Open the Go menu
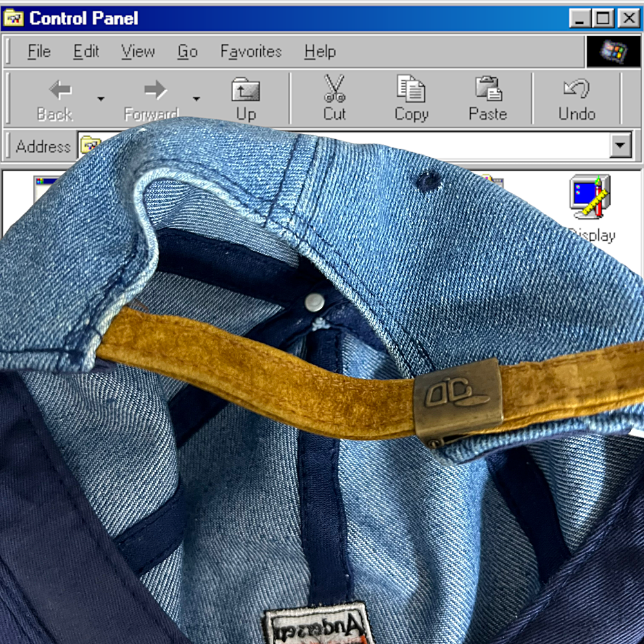The image size is (644, 644). [187, 52]
